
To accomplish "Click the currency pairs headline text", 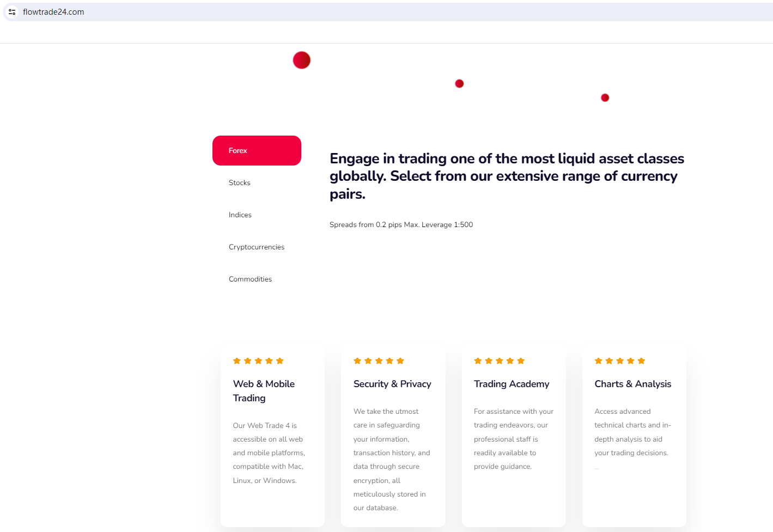I will pos(507,176).
